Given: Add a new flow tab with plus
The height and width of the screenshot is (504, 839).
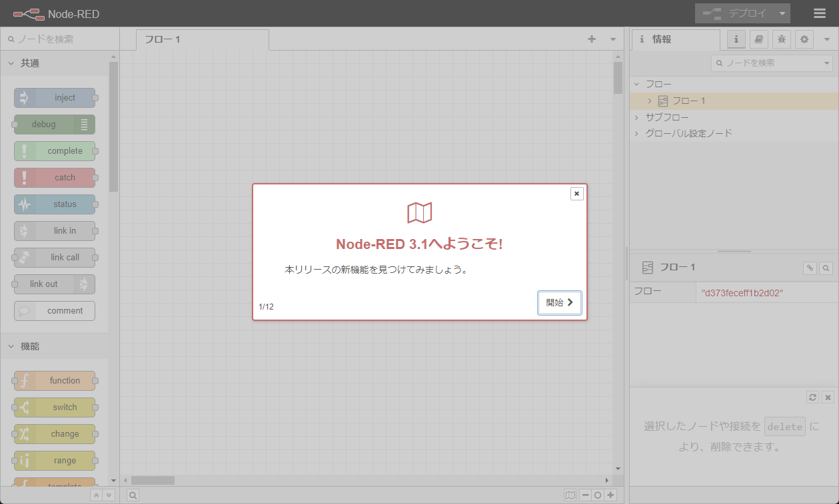Looking at the screenshot, I should [x=592, y=39].
